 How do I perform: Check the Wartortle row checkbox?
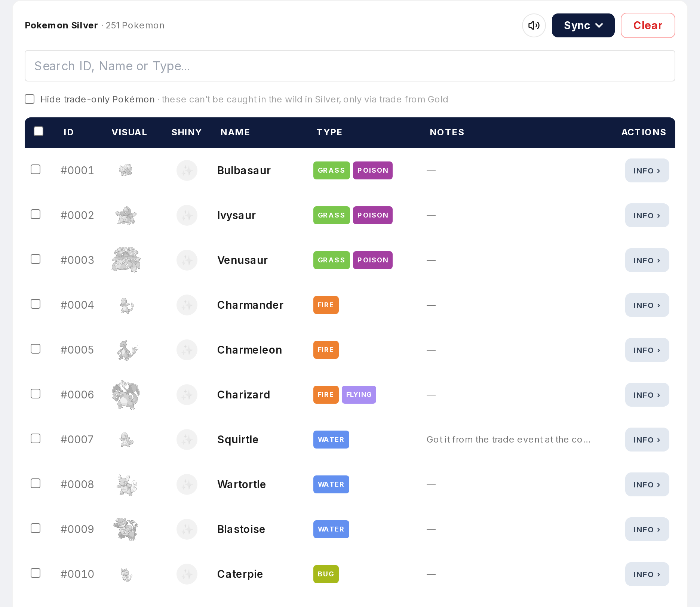pyautogui.click(x=36, y=483)
